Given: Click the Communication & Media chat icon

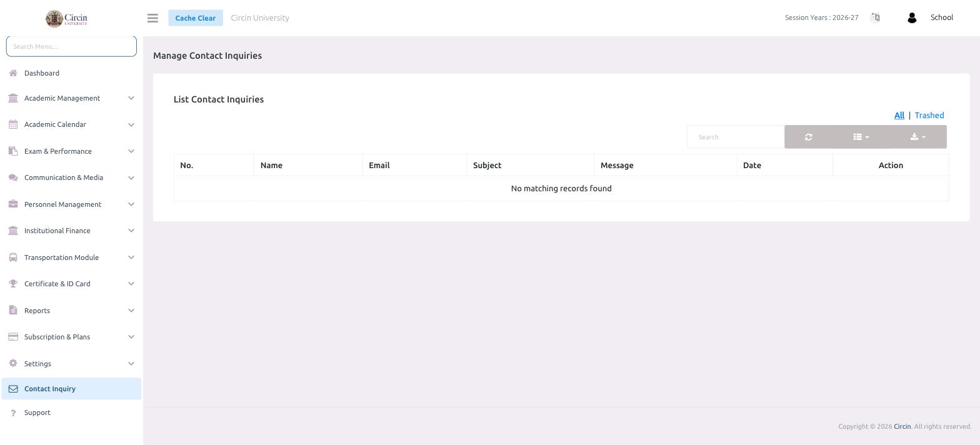Looking at the screenshot, I should coord(13,177).
